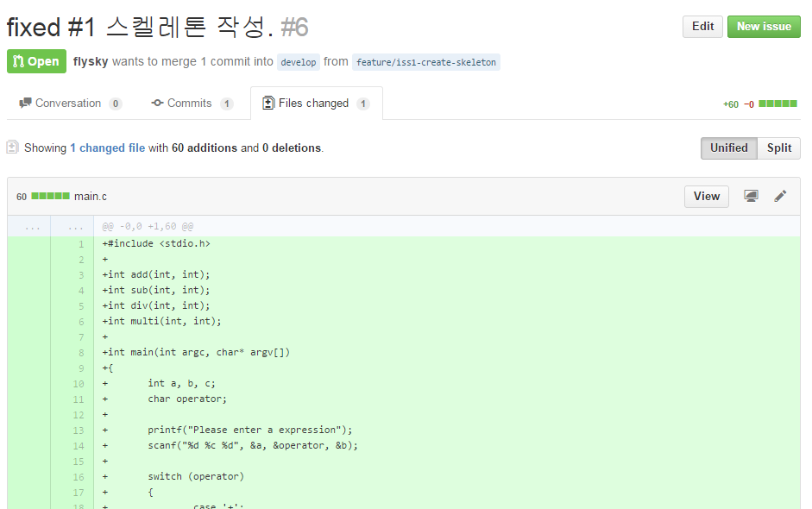Click line number 1 of diff
This screenshot has width=812, height=509.
[x=81, y=244]
